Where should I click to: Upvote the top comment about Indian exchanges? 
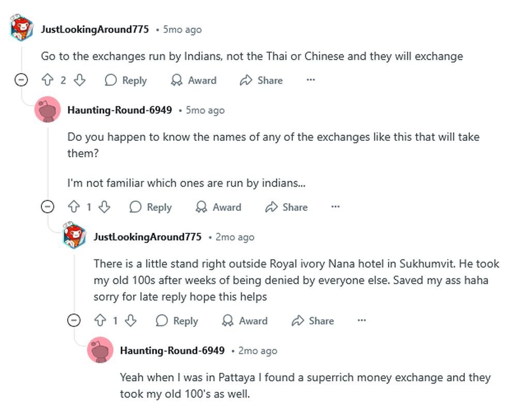tap(48, 80)
